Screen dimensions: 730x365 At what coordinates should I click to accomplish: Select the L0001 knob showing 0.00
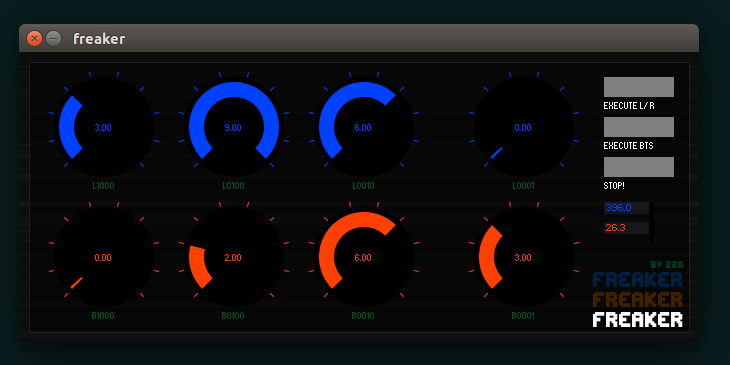coord(523,127)
